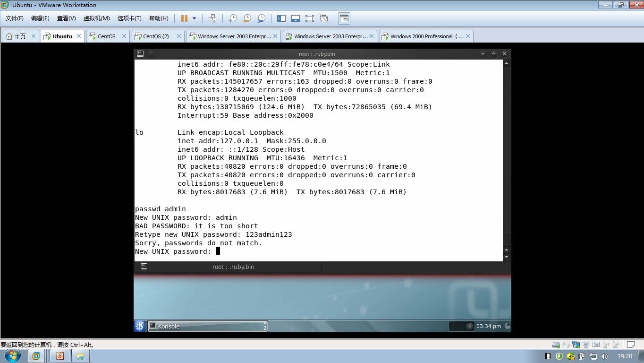The width and height of the screenshot is (644, 363).
Task: Enter full screen mode via toolbar icon
Action: [x=310, y=18]
